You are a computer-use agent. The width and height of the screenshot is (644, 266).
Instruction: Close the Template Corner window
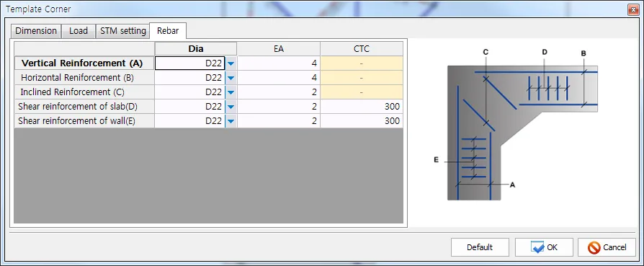click(633, 9)
